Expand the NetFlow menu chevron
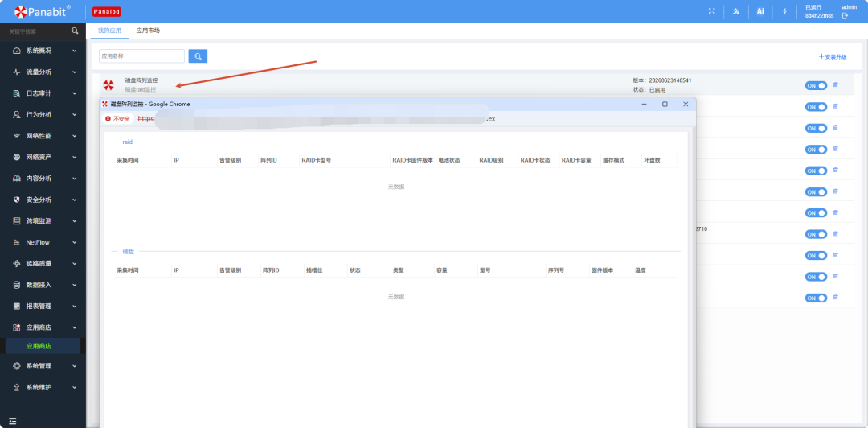The width and height of the screenshot is (868, 428). (74, 242)
